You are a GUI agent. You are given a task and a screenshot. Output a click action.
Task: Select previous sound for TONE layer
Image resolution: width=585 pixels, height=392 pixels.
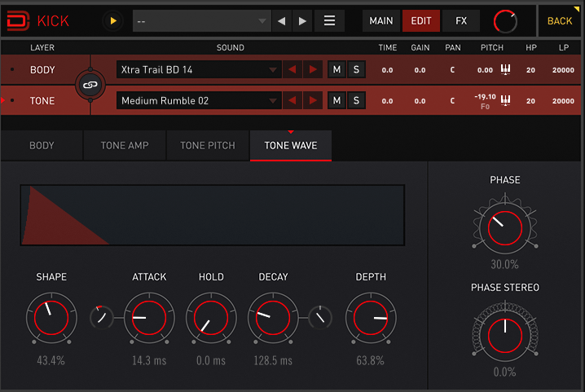pyautogui.click(x=292, y=100)
